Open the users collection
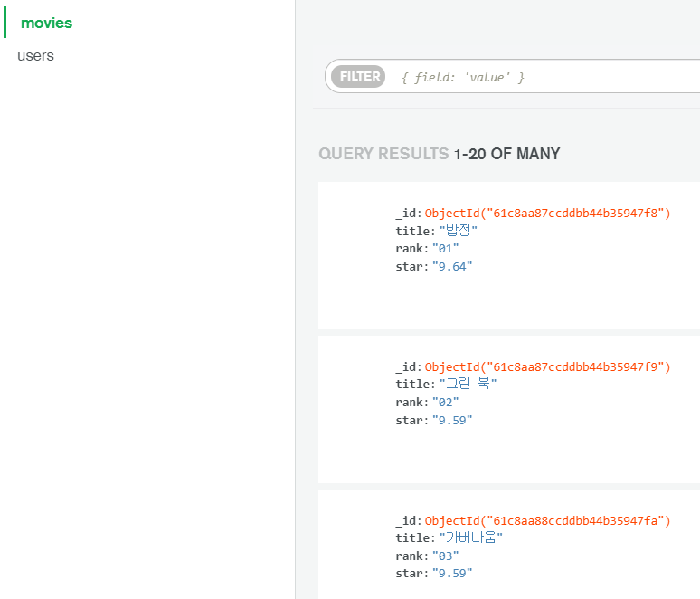The image size is (700, 599). [35, 56]
